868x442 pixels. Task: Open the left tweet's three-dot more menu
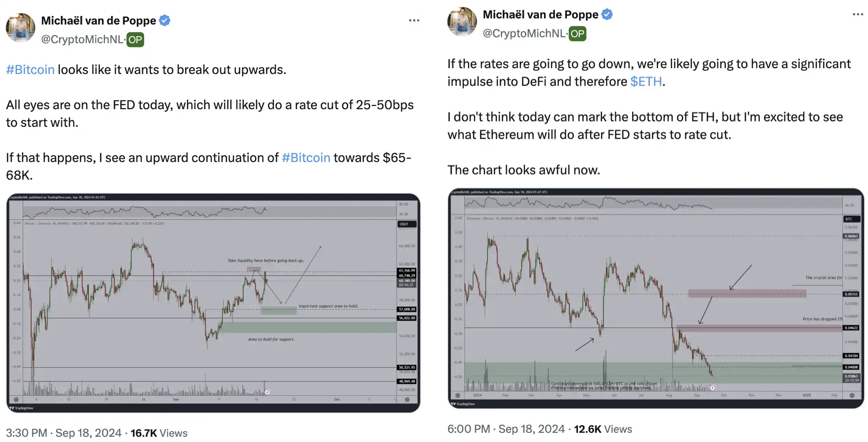click(414, 21)
